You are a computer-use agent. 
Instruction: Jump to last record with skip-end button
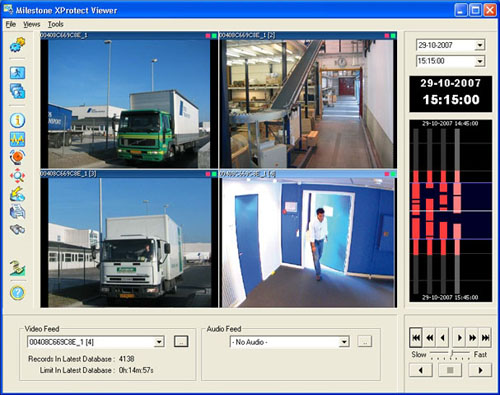pyautogui.click(x=486, y=338)
